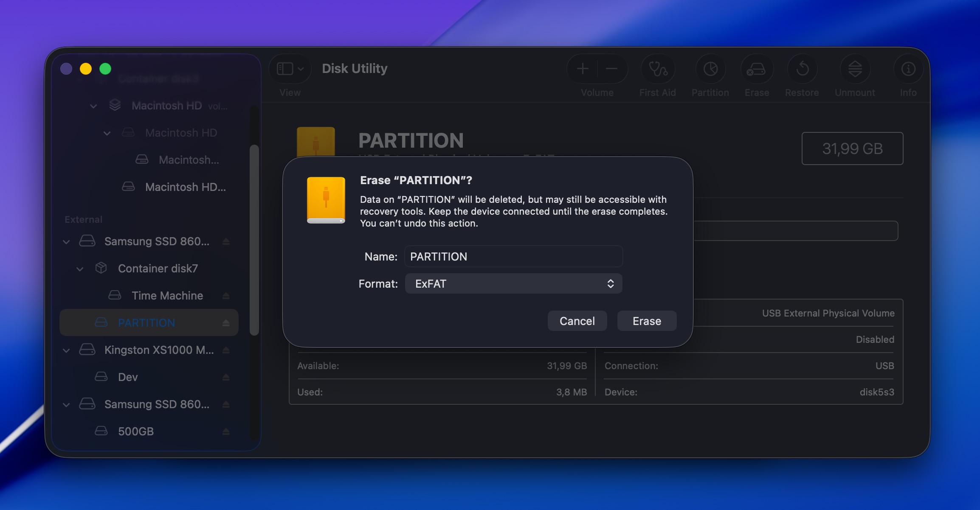Collapse the Samsung SSD 860 disclosure triangle
The width and height of the screenshot is (980, 510).
[66, 241]
